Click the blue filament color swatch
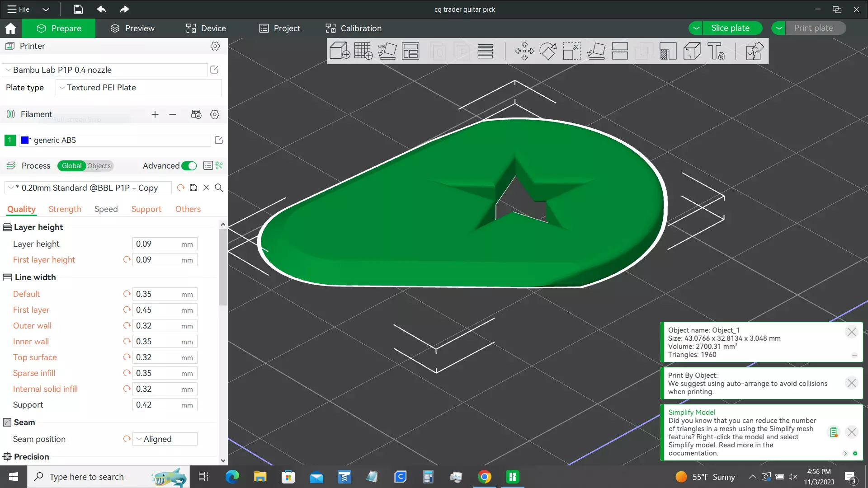Viewport: 868px width, 488px height. 25,140
